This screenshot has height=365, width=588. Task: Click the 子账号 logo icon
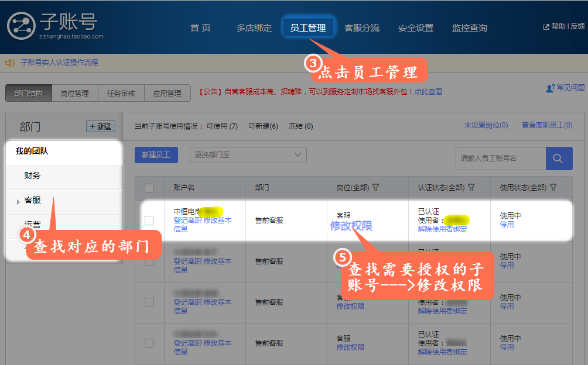[22, 26]
